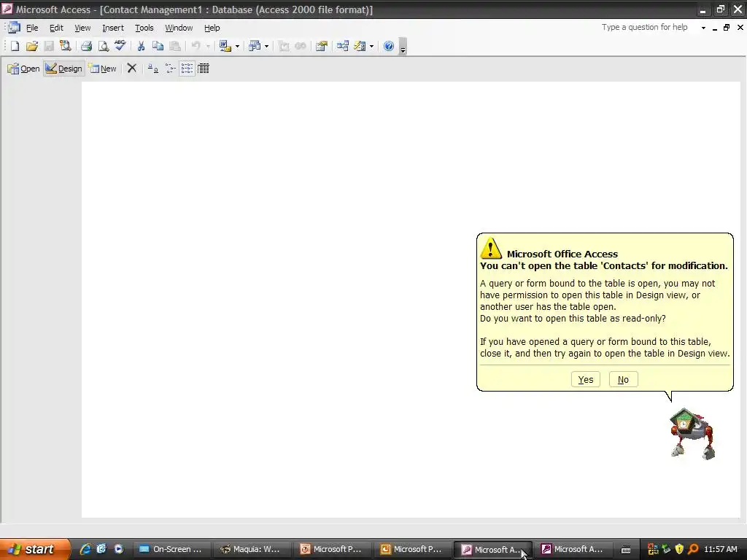Open the Help menu
The height and width of the screenshot is (560, 747).
[x=212, y=28]
